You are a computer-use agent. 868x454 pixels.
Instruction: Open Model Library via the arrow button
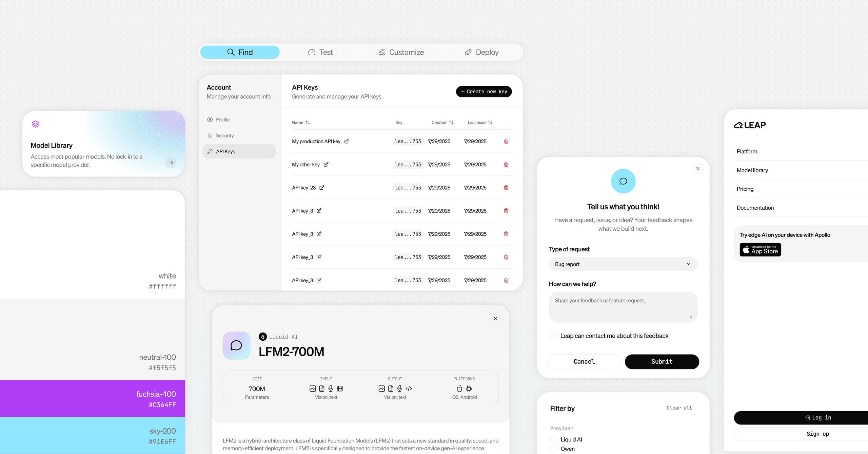click(171, 163)
